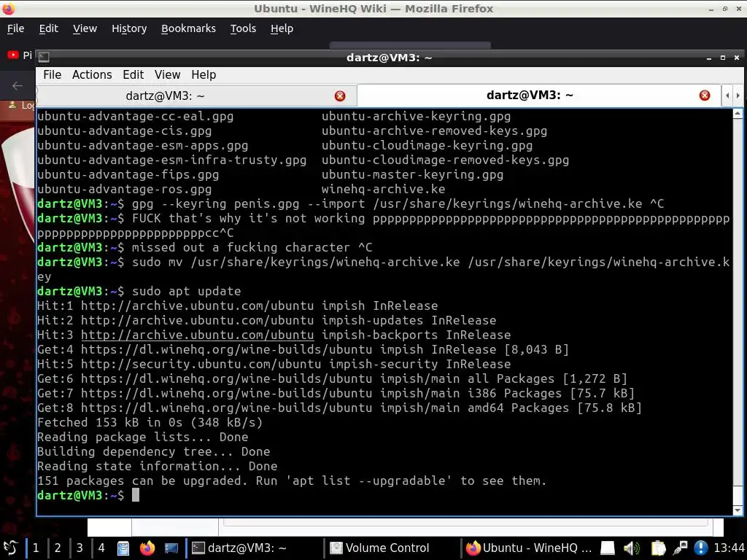
Task: Open Volume Control taskbar window button
Action: point(392,548)
